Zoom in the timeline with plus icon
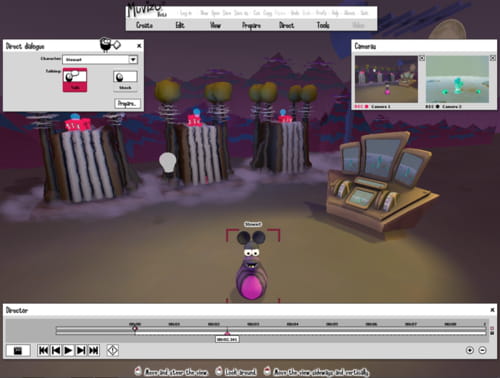500x378 pixels. 470,350
